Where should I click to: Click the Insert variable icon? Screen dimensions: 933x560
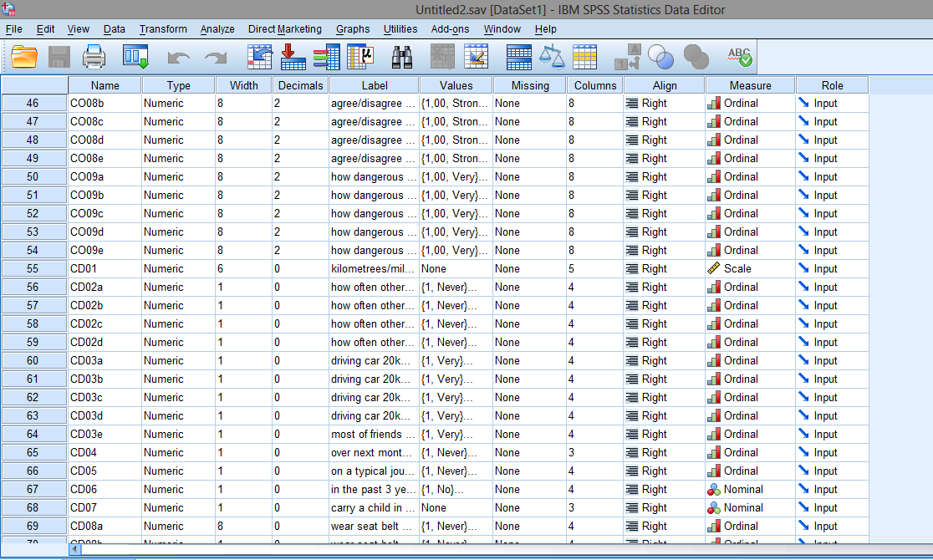[x=476, y=57]
